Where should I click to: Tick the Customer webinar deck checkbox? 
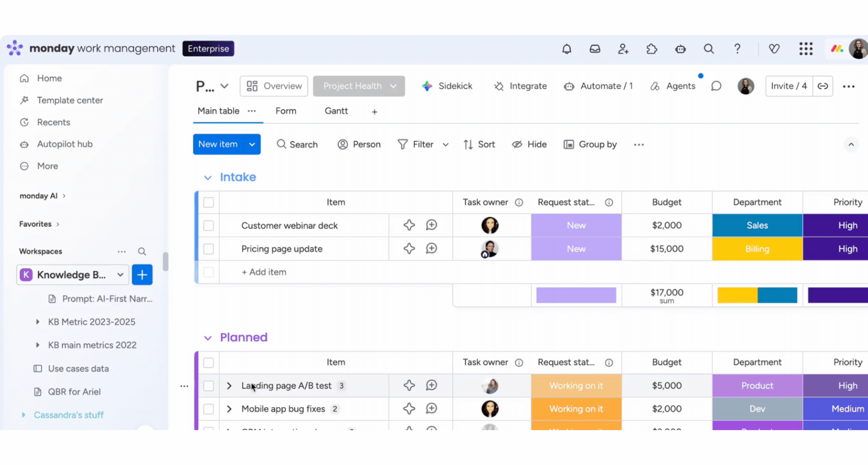(208, 225)
